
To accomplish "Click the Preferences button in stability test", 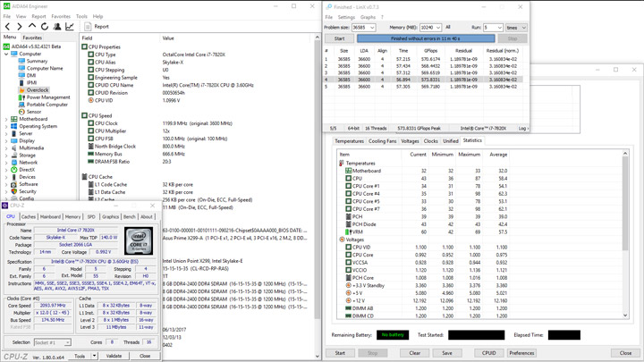I will click(x=521, y=353).
